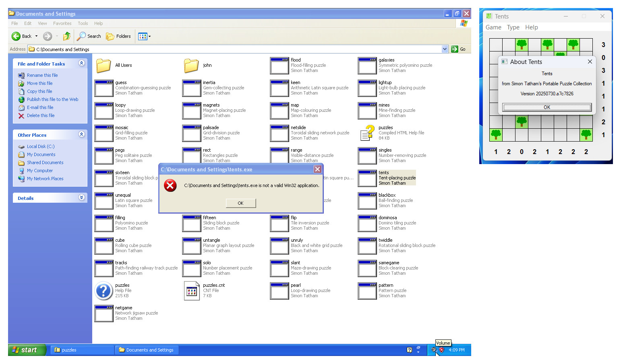
Task: Close the About Tents dialog
Action: coord(590,62)
